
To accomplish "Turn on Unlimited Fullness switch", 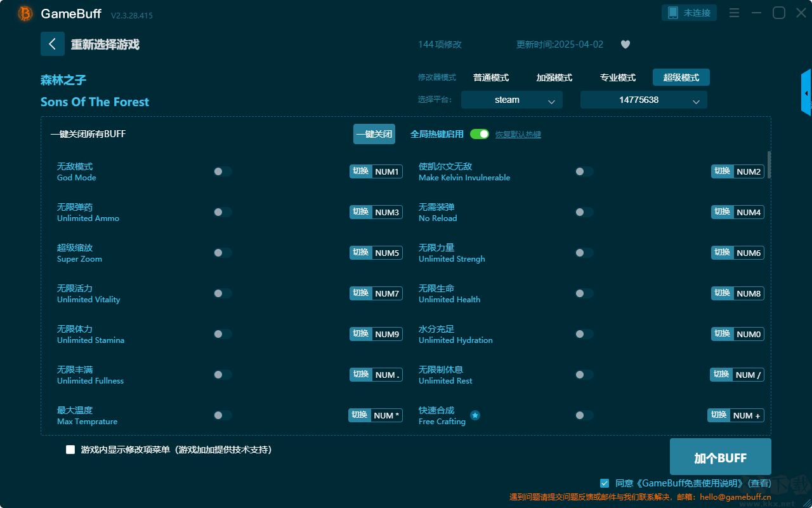I will coord(223,375).
